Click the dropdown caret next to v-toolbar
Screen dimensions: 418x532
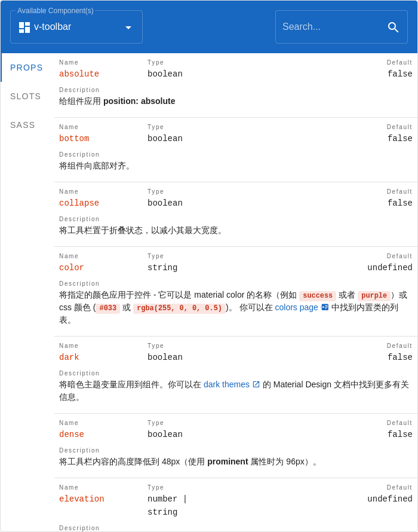[128, 27]
